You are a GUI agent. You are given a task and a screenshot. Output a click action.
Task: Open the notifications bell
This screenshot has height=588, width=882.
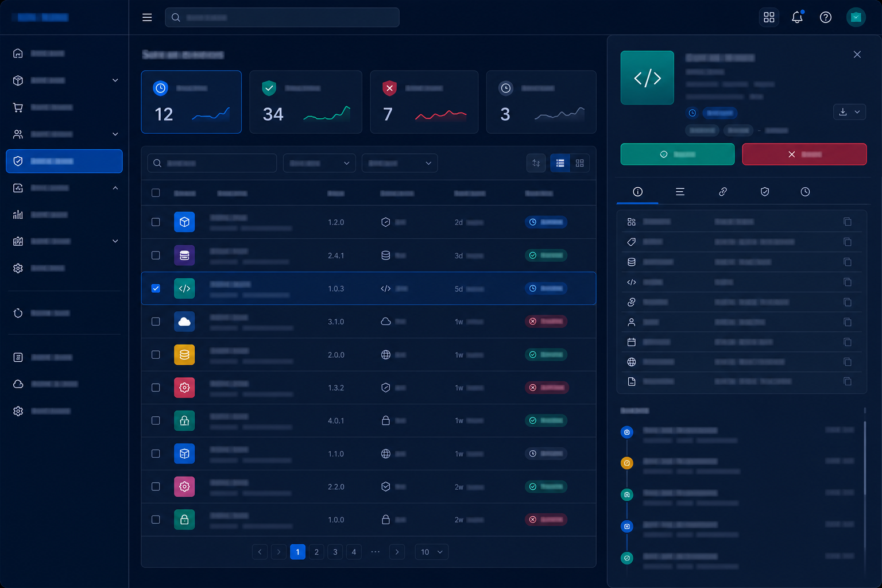click(x=797, y=17)
